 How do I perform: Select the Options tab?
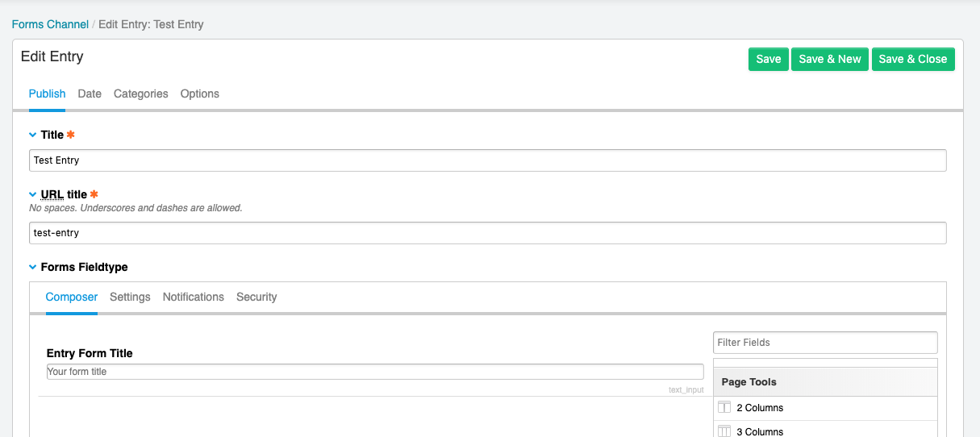coord(200,94)
